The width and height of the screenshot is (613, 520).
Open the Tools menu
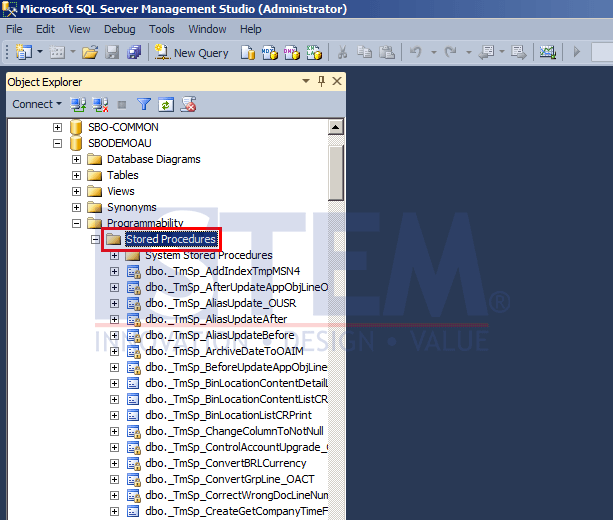coord(161,29)
